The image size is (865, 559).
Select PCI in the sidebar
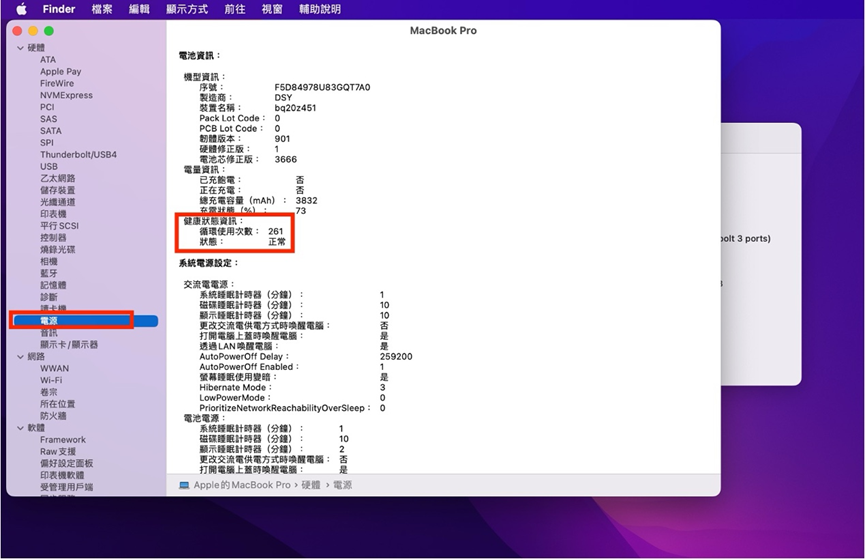pos(47,107)
